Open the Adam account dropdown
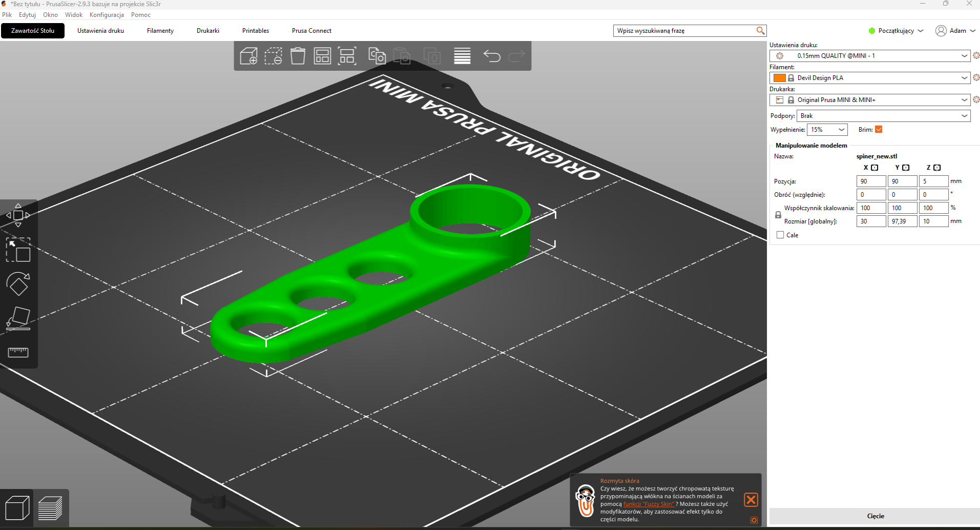This screenshot has width=980, height=530. pyautogui.click(x=955, y=31)
